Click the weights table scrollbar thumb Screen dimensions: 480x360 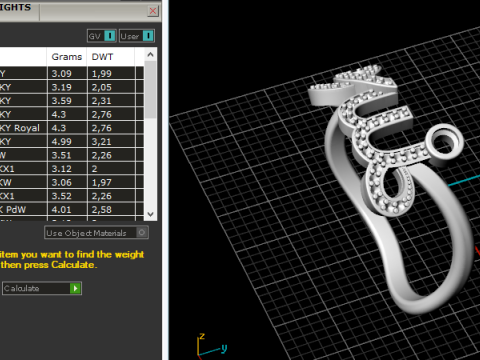150,89
